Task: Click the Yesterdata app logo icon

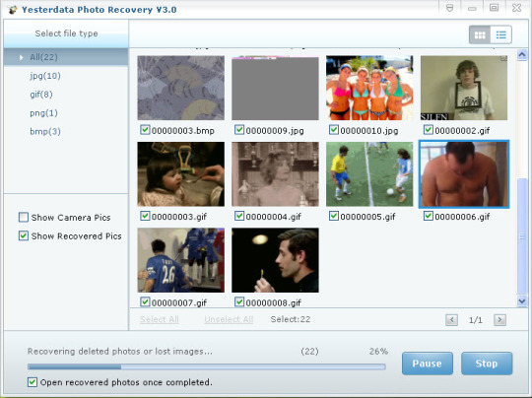Action: click(13, 9)
